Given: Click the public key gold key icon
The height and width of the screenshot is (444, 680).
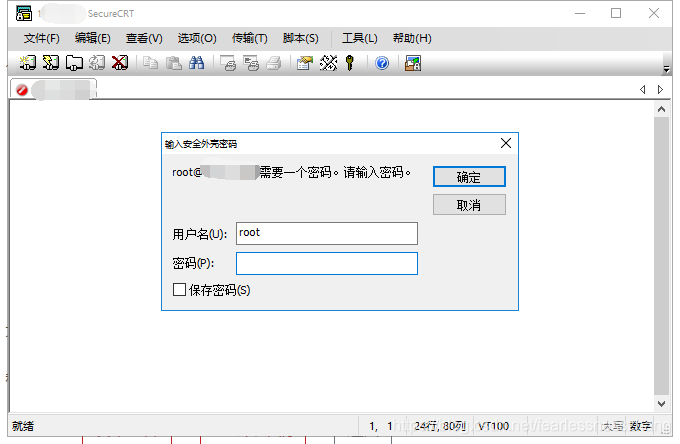Looking at the screenshot, I should (350, 63).
